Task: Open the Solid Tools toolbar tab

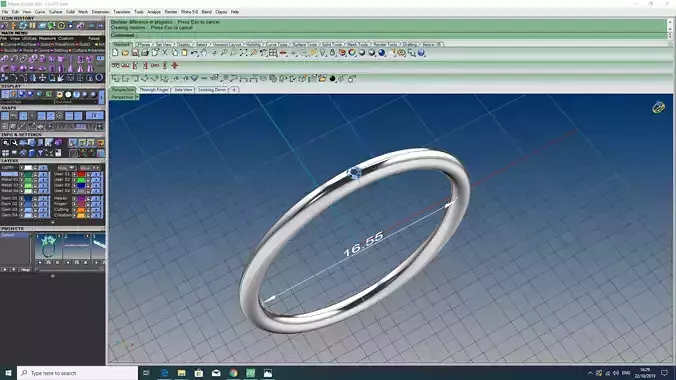Action: click(x=332, y=44)
